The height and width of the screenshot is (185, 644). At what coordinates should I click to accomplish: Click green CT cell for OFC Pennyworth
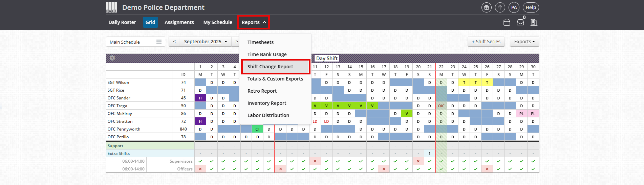click(x=258, y=129)
